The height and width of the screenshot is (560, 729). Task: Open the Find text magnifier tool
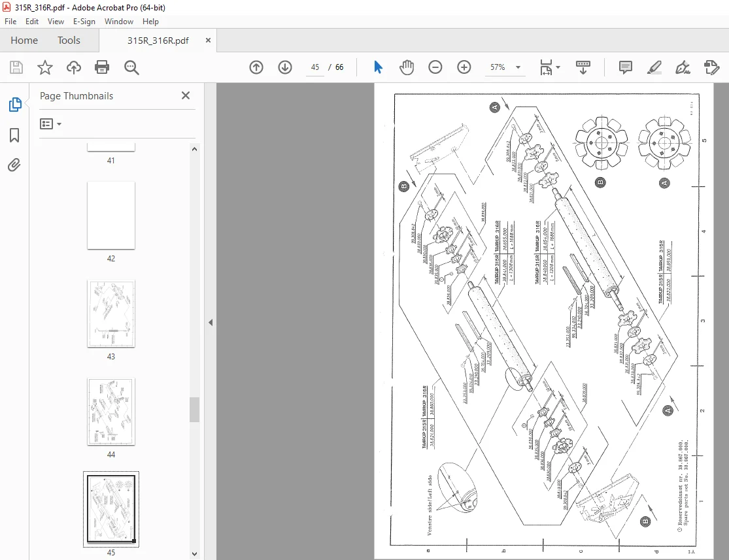click(x=131, y=67)
